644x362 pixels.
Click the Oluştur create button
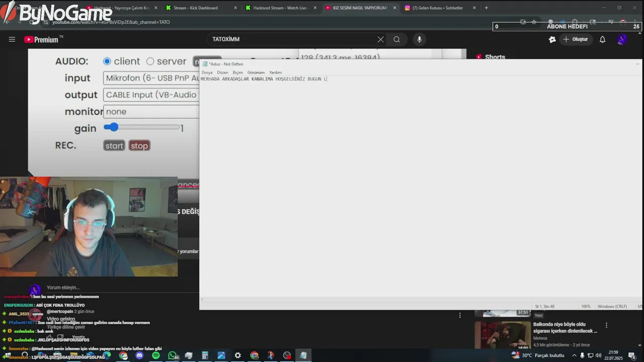(x=576, y=39)
